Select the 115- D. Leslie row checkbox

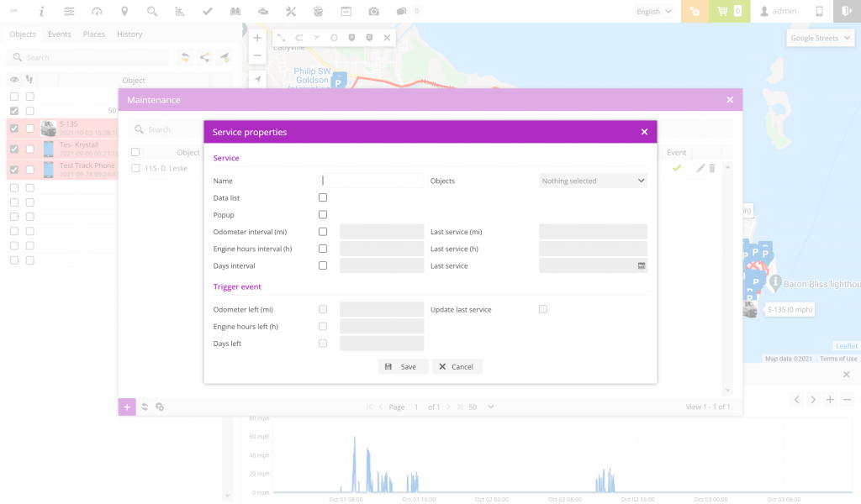[x=135, y=168]
